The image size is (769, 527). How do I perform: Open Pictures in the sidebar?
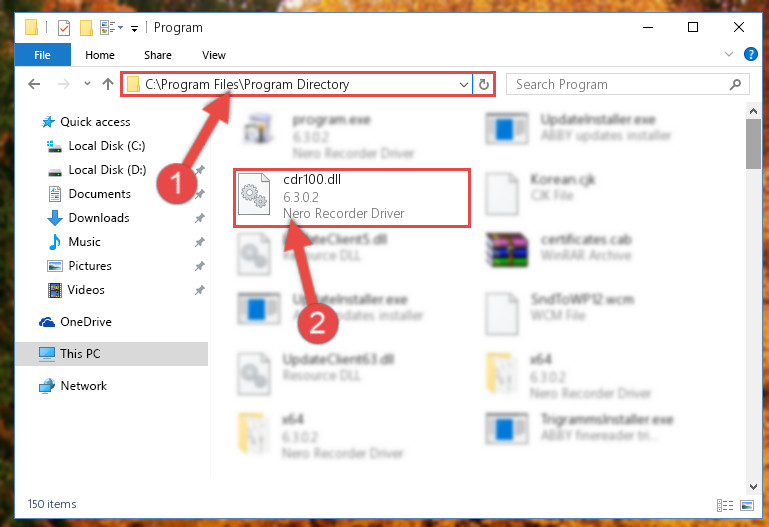tap(90, 266)
